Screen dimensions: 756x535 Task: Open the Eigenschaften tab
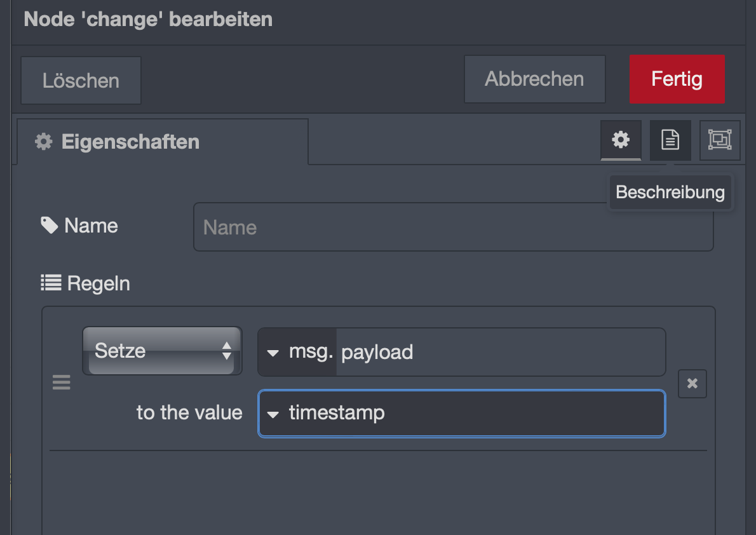pos(163,142)
